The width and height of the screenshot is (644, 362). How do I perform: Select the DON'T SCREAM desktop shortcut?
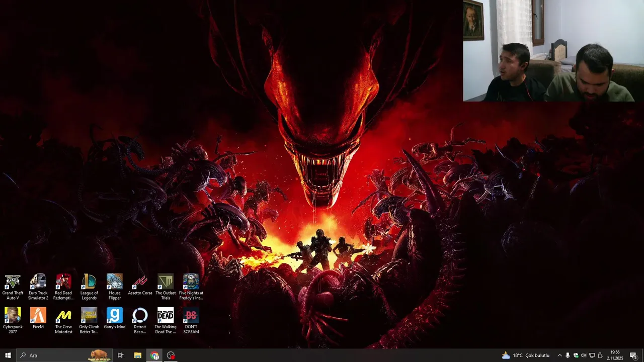[191, 321]
